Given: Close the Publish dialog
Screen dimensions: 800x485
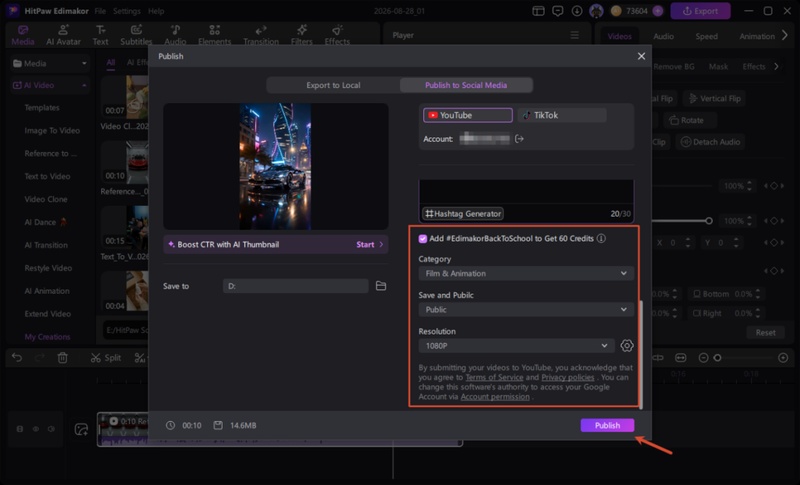Looking at the screenshot, I should (x=641, y=56).
